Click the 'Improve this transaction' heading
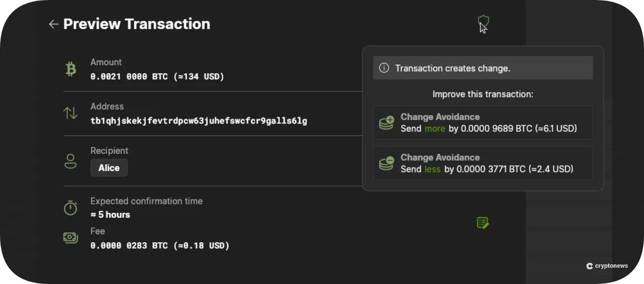 (483, 94)
